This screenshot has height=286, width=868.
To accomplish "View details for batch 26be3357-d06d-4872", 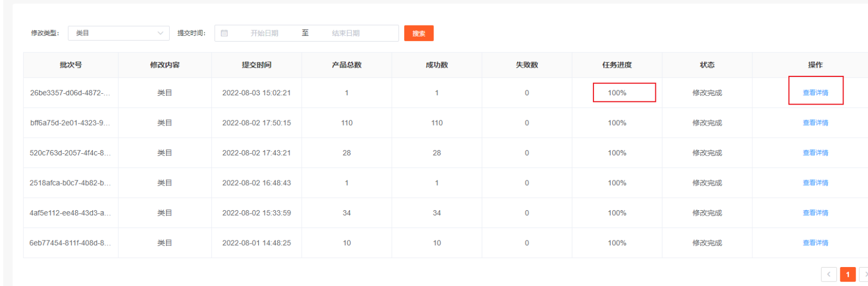I will pos(815,93).
